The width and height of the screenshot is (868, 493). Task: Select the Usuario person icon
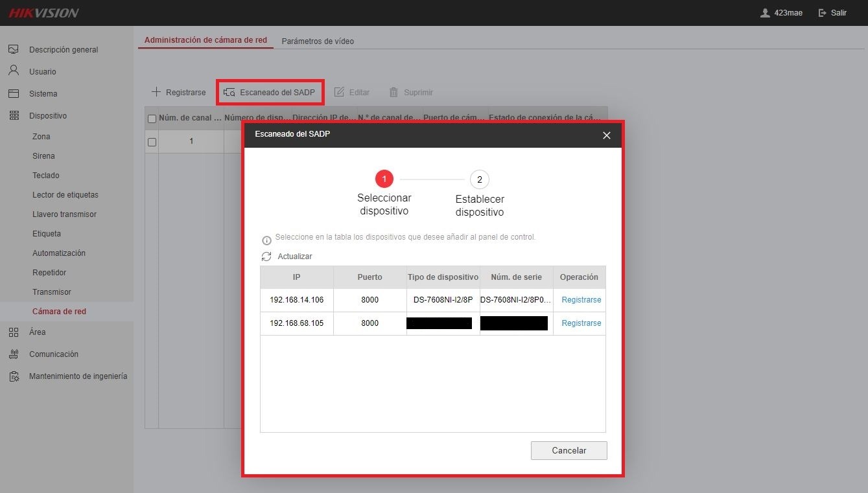point(14,71)
